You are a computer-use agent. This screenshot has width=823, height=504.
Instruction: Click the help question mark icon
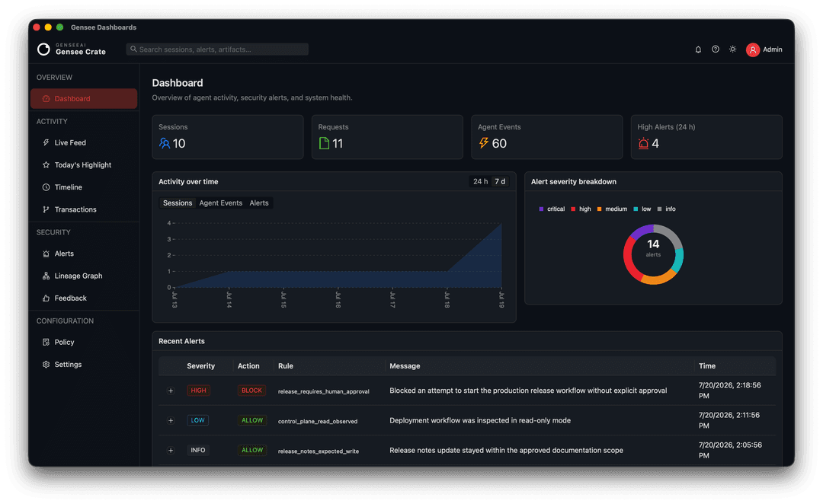(x=716, y=49)
